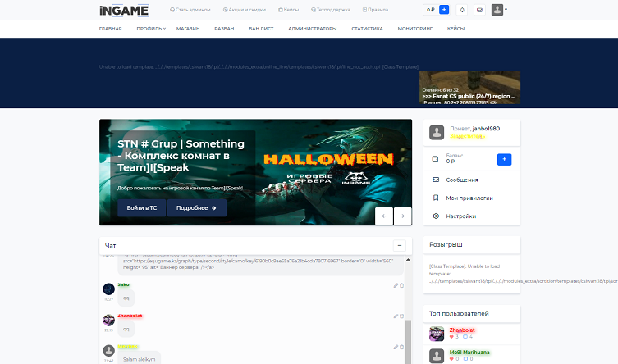Open the user avatar dropdown in header

[x=499, y=10]
